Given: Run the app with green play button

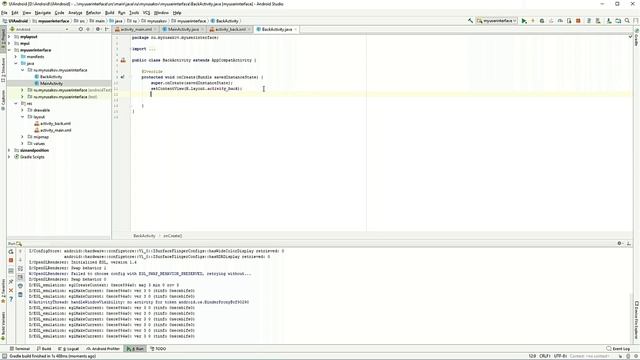Looking at the screenshot, I should tap(524, 20).
